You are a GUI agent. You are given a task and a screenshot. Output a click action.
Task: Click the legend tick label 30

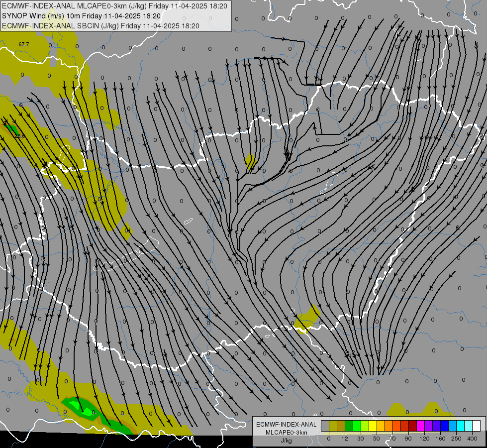(x=361, y=439)
